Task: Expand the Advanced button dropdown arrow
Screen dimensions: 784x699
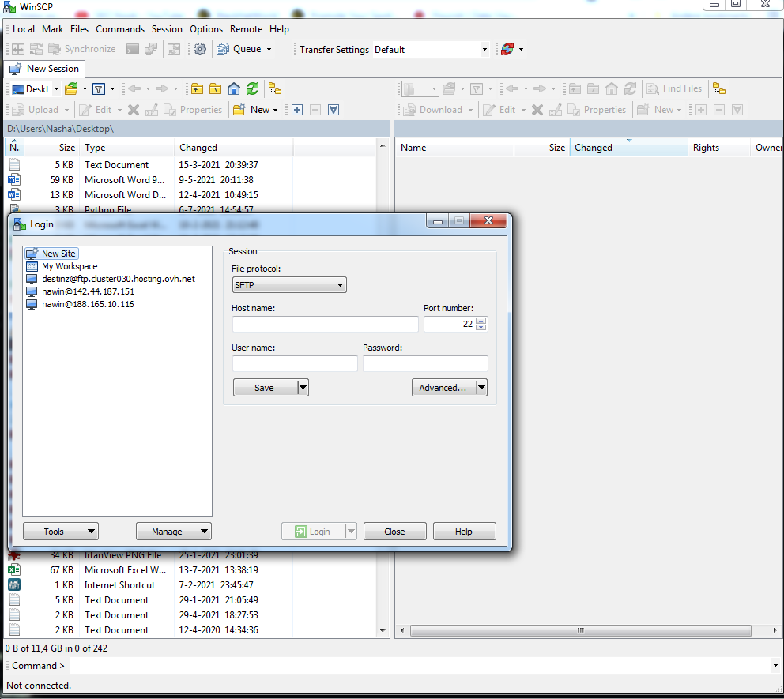Action: pyautogui.click(x=481, y=387)
